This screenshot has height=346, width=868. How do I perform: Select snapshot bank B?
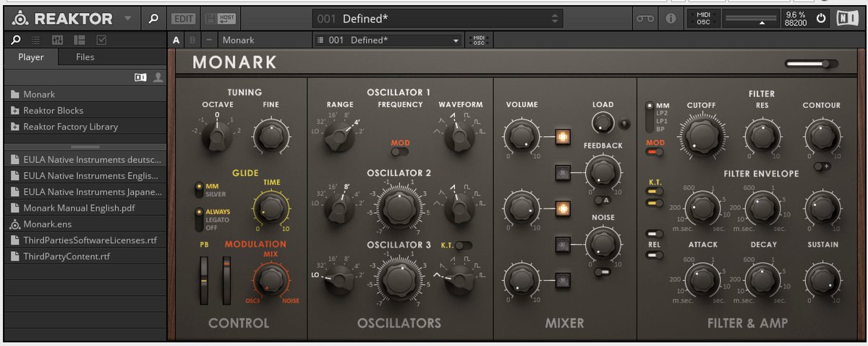point(192,41)
